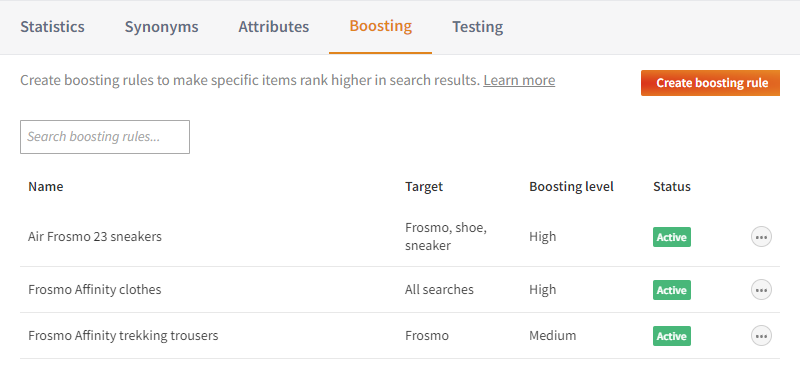Image resolution: width=800 pixels, height=379 pixels.
Task: Click Active status badge of Air Frosmo sneakers
Action: click(x=672, y=237)
